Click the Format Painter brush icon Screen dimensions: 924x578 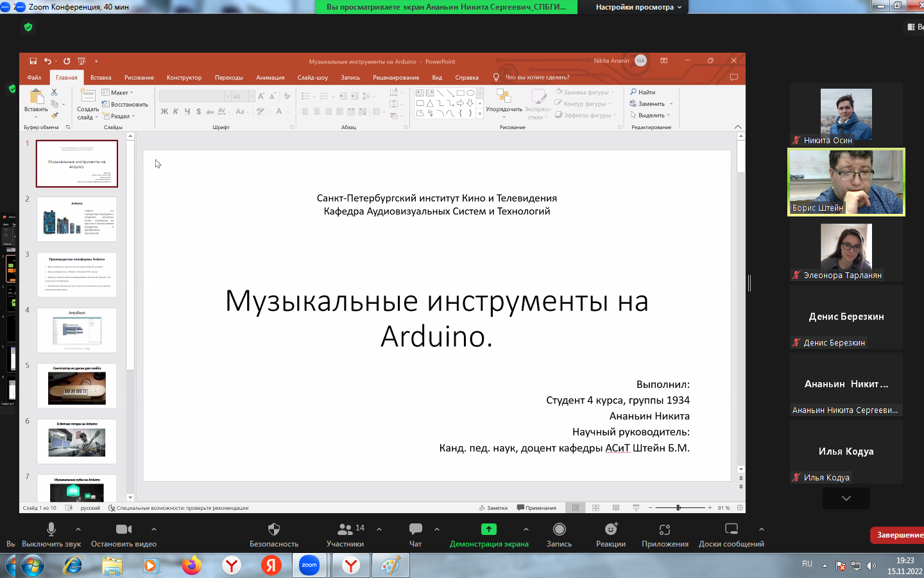click(x=55, y=116)
